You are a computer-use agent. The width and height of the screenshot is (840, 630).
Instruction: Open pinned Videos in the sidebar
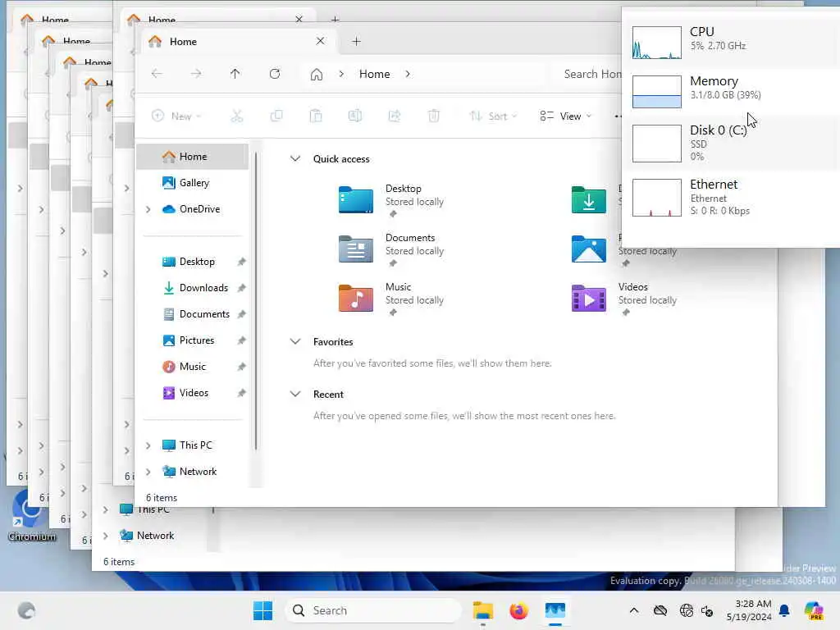pos(193,393)
